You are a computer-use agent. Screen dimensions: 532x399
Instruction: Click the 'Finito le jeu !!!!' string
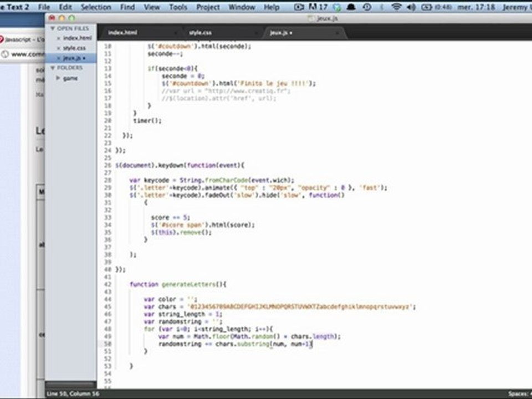(274, 84)
